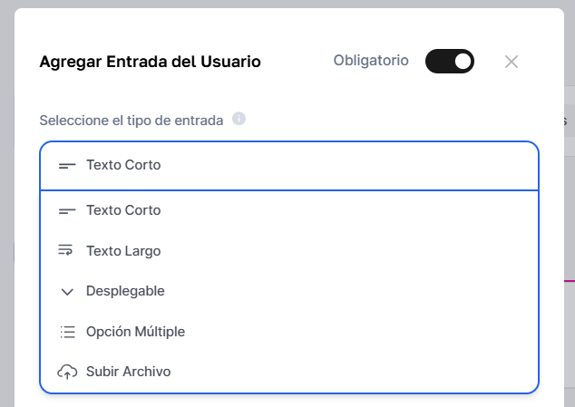Toggle the Obligatorio switch off
Image resolution: width=575 pixels, height=407 pixels.
point(449,61)
